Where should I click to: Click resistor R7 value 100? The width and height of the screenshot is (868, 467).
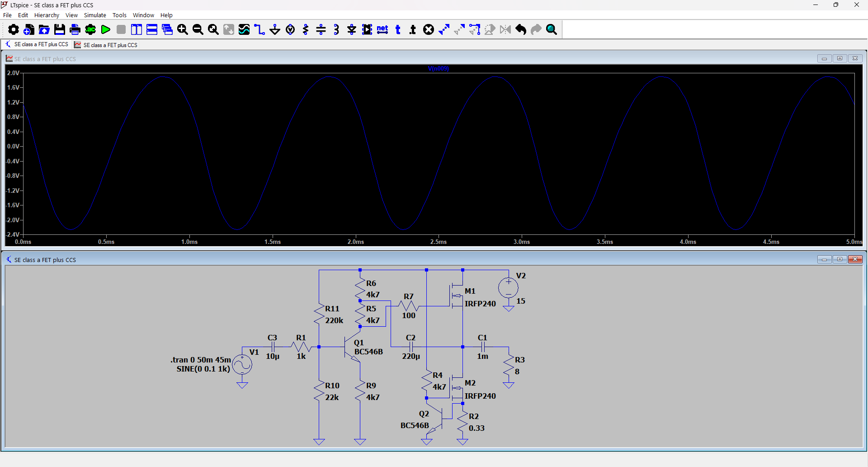pos(409,315)
